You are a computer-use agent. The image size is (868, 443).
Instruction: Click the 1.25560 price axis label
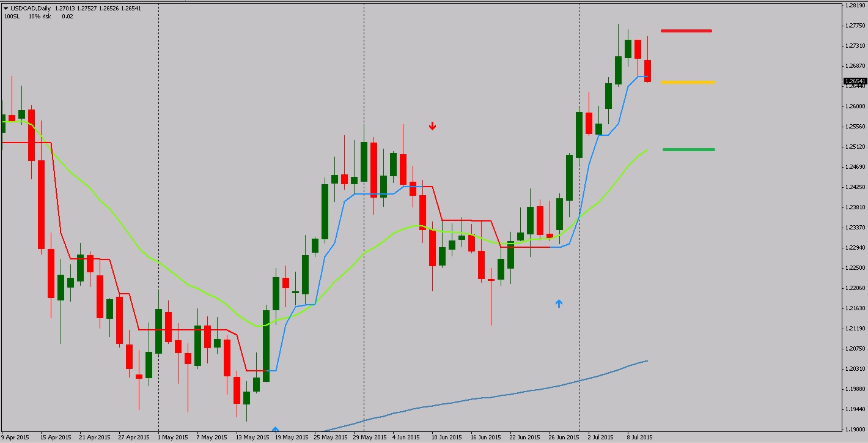tap(856, 127)
